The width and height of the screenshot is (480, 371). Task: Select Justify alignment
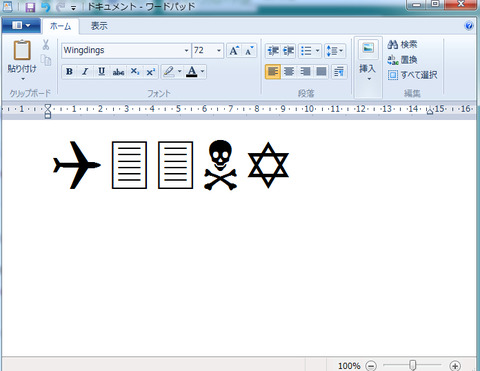point(321,71)
